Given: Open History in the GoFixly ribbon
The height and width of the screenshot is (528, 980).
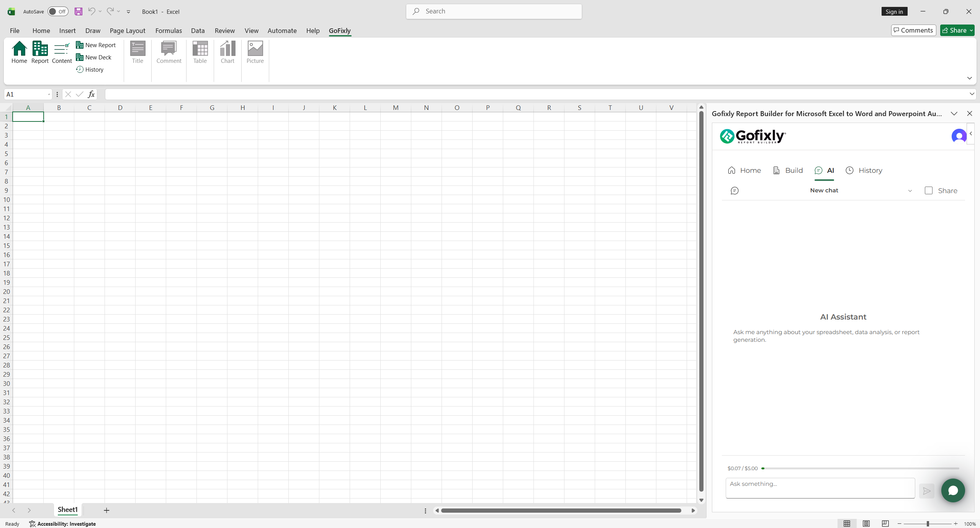Looking at the screenshot, I should [x=90, y=69].
